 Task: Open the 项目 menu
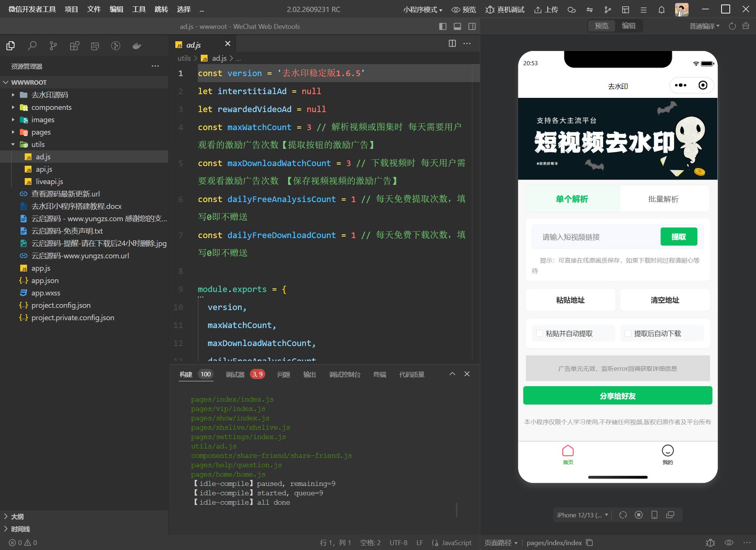(71, 9)
